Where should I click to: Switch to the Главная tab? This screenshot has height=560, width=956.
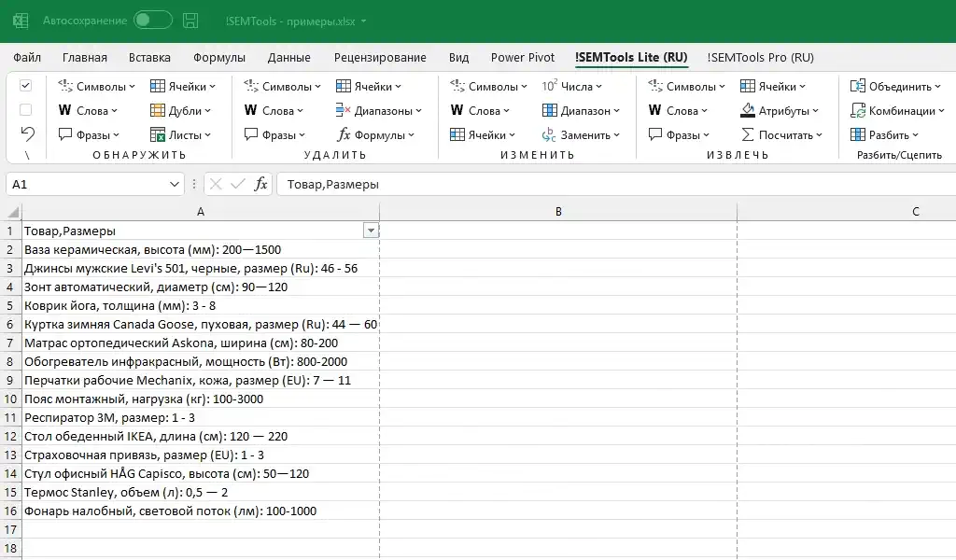[85, 57]
